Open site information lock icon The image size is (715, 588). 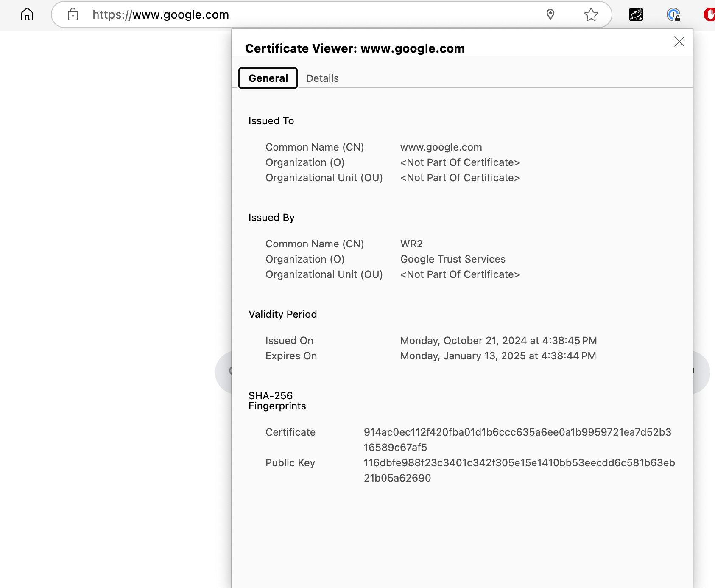coord(73,14)
